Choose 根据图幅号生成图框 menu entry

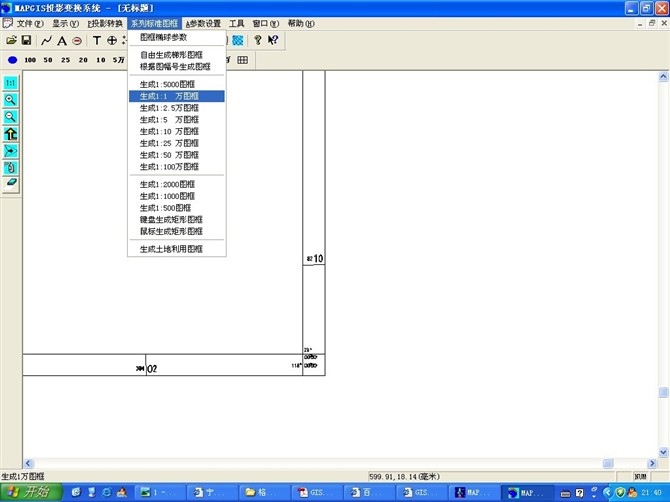[x=177, y=67]
